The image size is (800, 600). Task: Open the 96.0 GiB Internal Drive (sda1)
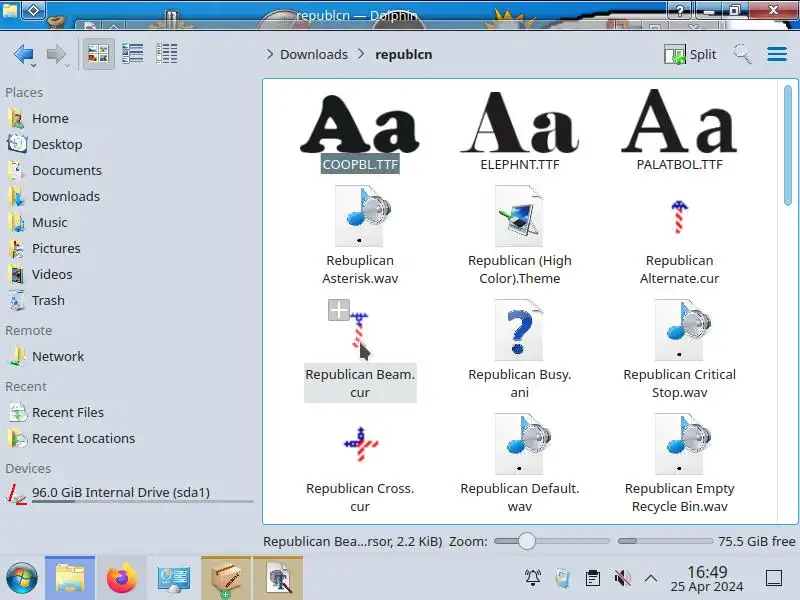(130, 493)
